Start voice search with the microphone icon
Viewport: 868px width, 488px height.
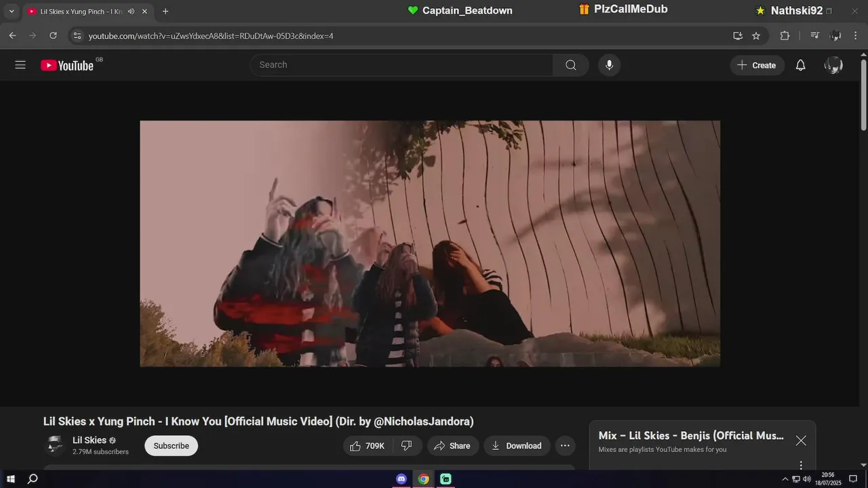(609, 65)
